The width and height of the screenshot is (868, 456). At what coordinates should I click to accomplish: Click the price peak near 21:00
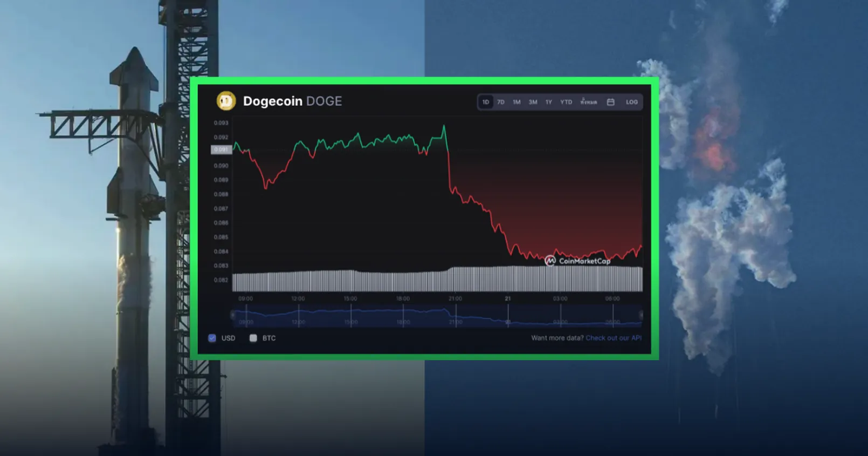tap(444, 127)
